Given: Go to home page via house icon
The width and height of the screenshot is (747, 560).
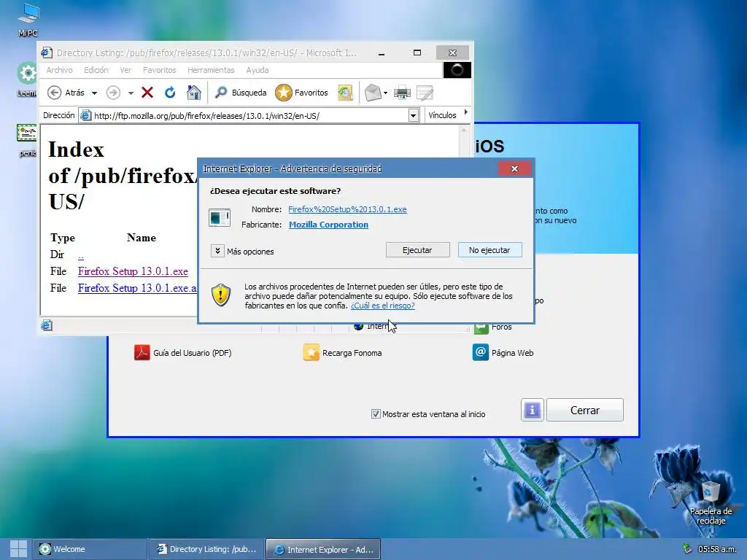Looking at the screenshot, I should (x=194, y=93).
